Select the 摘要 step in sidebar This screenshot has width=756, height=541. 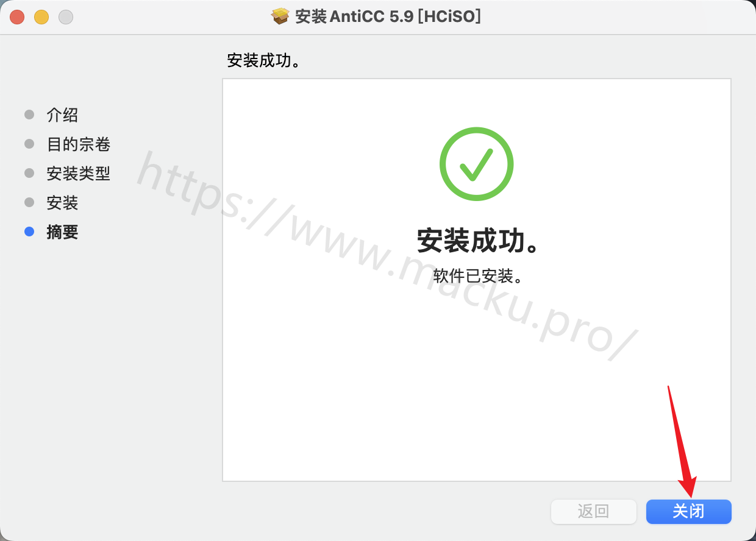tap(62, 232)
